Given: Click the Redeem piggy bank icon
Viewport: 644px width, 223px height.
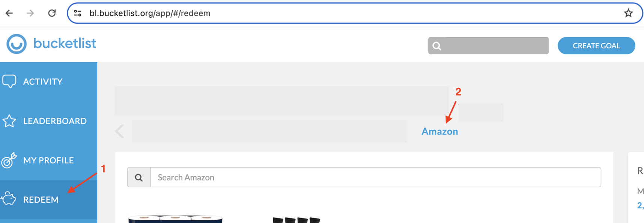Looking at the screenshot, I should [9, 199].
